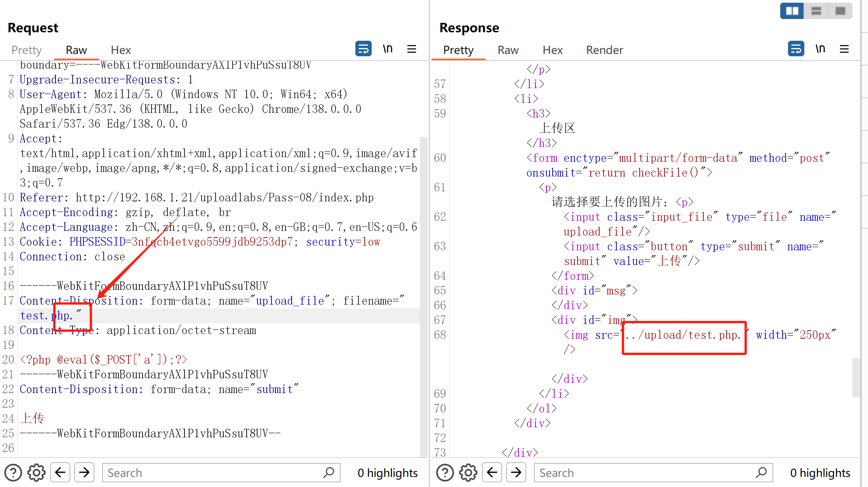
Task: Go to next Request search match
Action: pos(84,473)
